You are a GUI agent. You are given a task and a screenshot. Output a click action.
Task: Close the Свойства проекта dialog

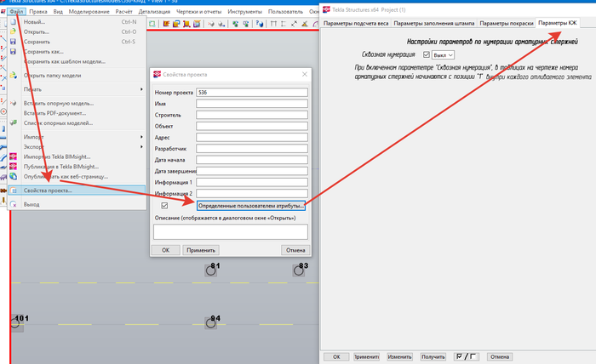305,74
